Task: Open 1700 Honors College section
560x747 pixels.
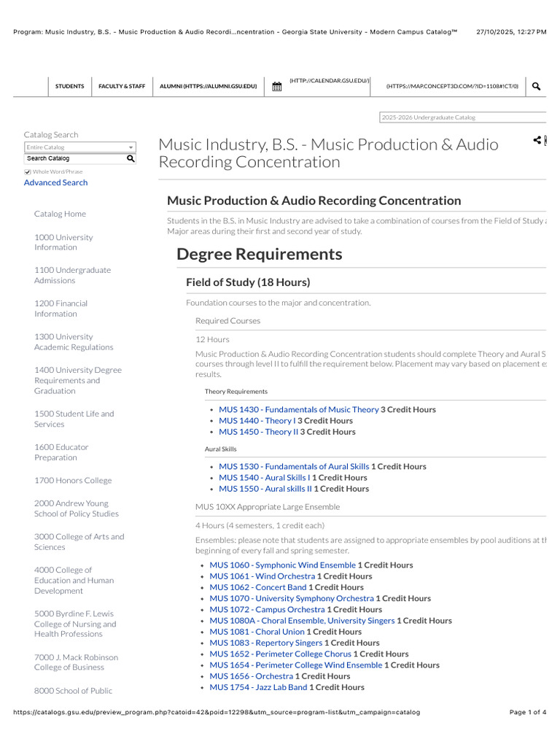Action: point(73,480)
